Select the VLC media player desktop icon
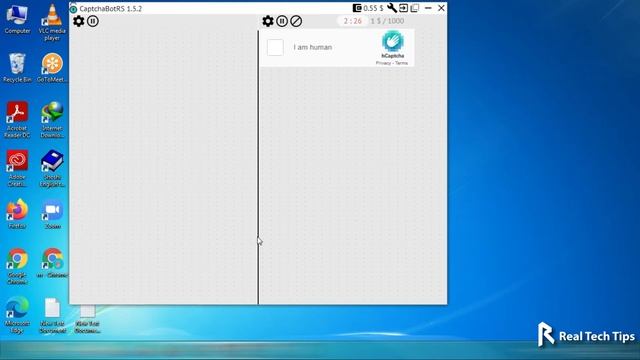This screenshot has width=640, height=360. coord(52,22)
